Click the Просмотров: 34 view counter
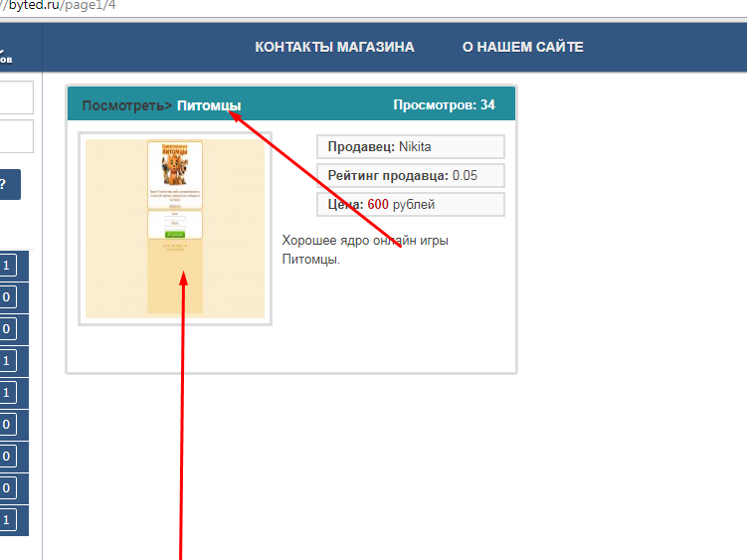The width and height of the screenshot is (747, 560). click(x=444, y=104)
